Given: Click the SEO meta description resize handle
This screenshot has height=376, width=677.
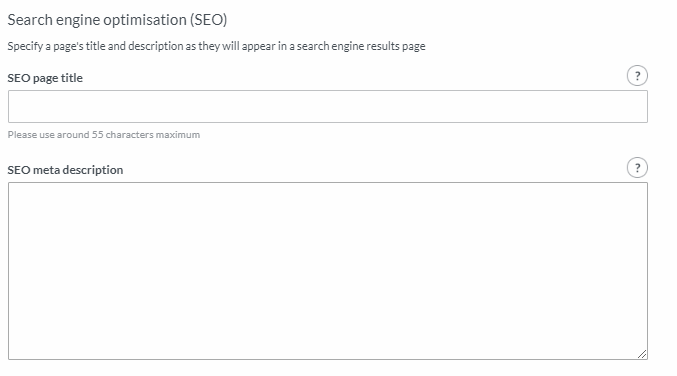Looking at the screenshot, I should coord(642,354).
